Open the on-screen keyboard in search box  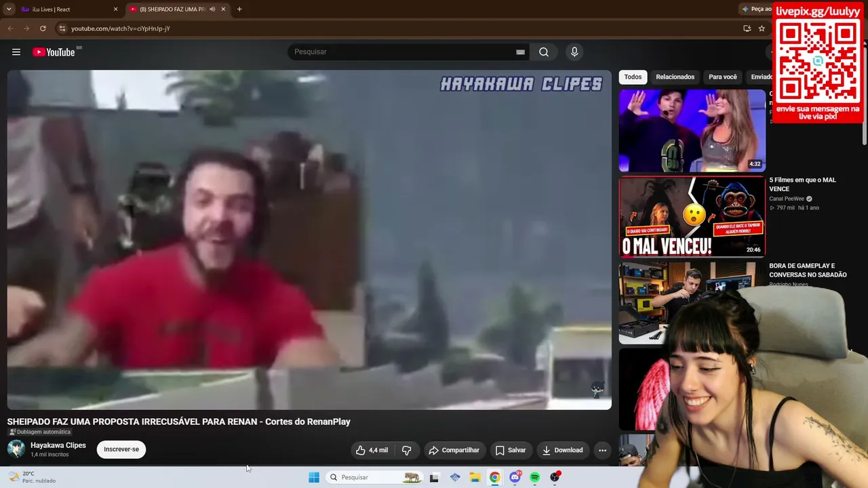[520, 52]
